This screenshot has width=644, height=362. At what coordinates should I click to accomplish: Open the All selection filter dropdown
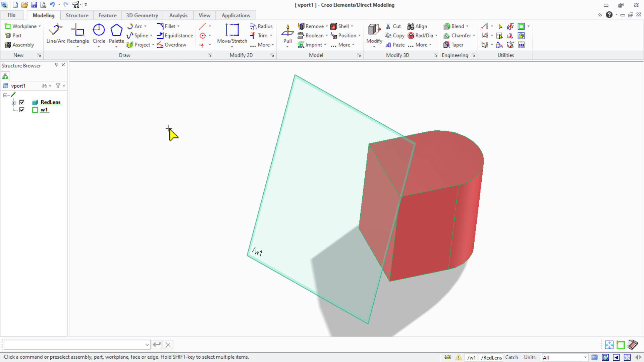585,358
